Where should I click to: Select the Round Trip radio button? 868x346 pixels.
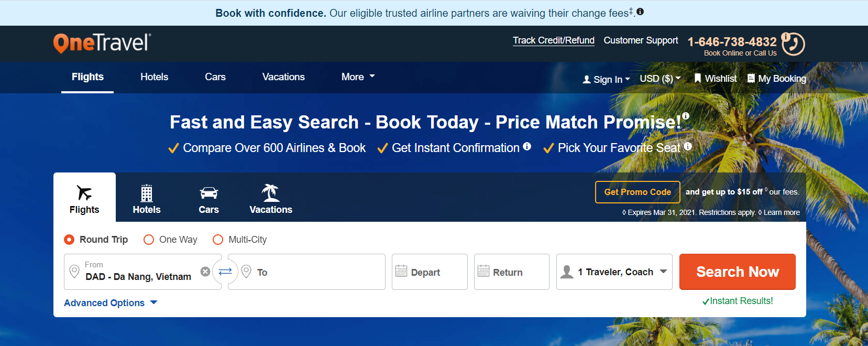coord(69,240)
